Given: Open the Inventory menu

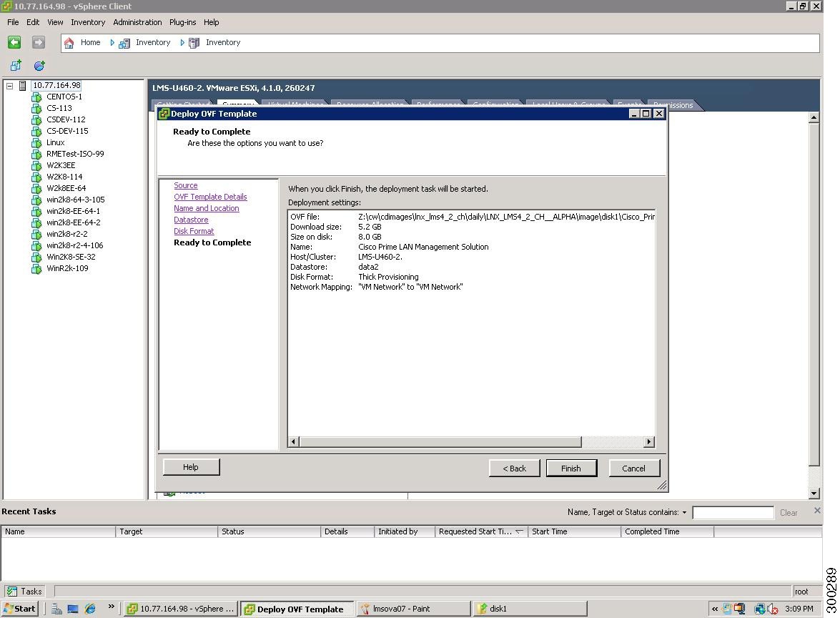Looking at the screenshot, I should coord(88,22).
